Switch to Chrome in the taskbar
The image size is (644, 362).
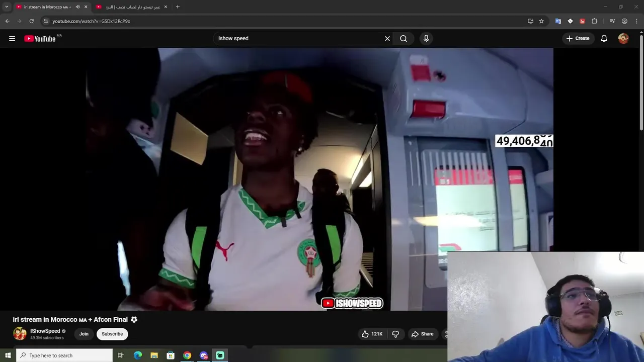187,355
